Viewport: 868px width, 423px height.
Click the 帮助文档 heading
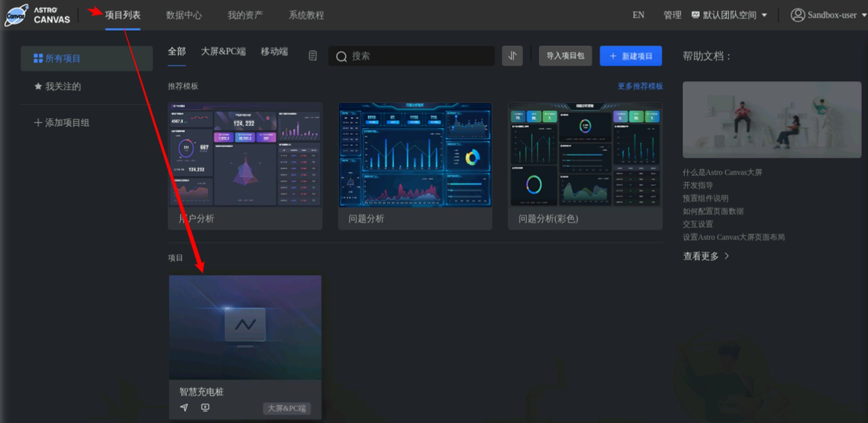coord(707,56)
